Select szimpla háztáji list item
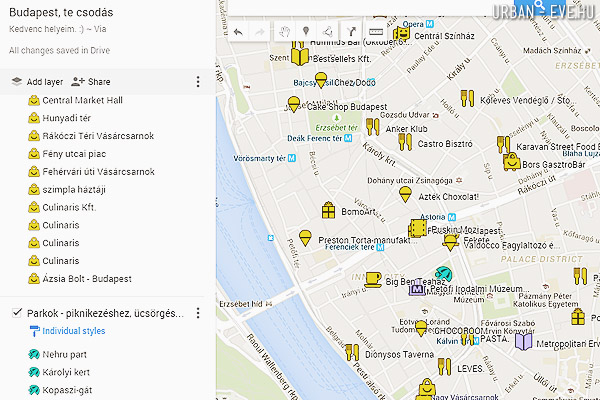600x400 pixels. click(67, 189)
